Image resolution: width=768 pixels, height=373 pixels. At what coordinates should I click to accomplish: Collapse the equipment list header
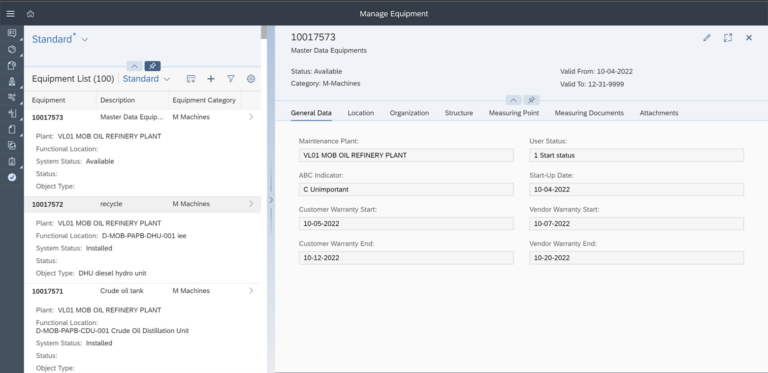click(x=135, y=66)
